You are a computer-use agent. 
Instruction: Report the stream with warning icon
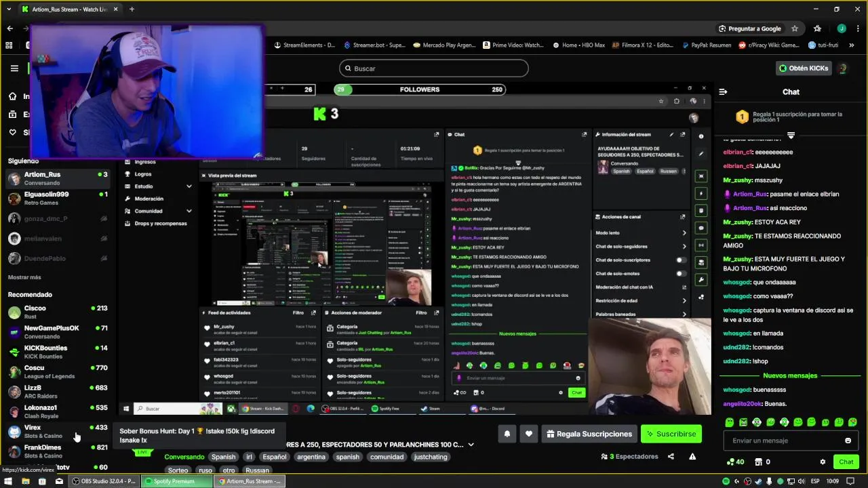[x=692, y=456]
